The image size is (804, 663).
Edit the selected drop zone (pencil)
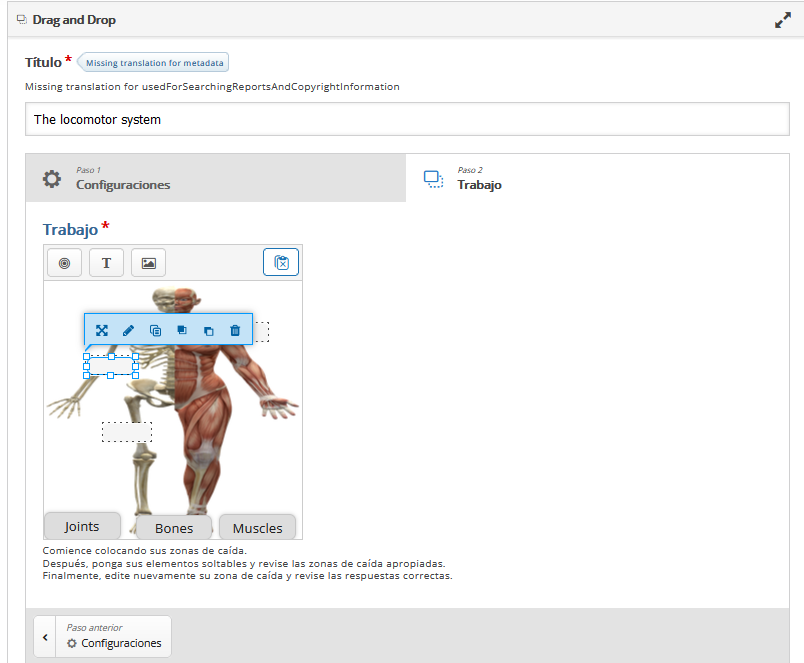(x=128, y=330)
